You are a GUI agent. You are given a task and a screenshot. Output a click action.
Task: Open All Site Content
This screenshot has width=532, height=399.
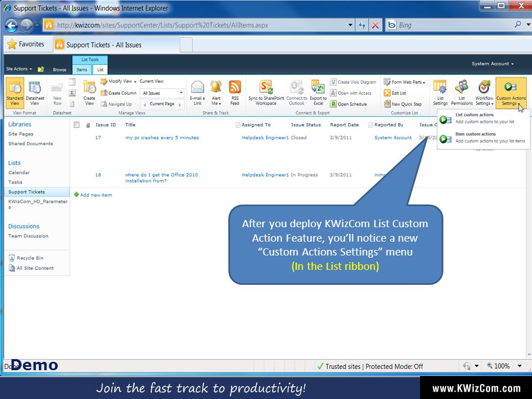31,268
